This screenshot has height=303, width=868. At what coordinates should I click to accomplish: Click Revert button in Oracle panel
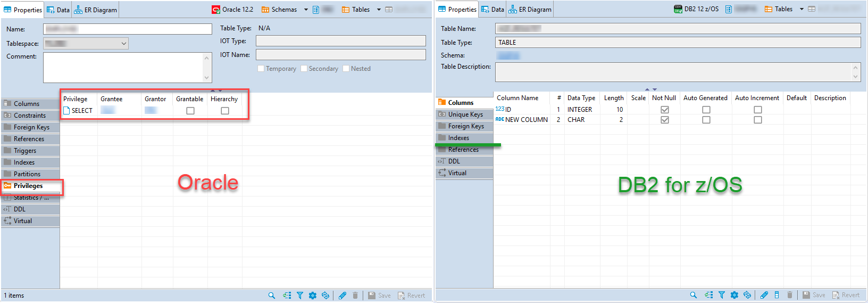click(x=411, y=296)
